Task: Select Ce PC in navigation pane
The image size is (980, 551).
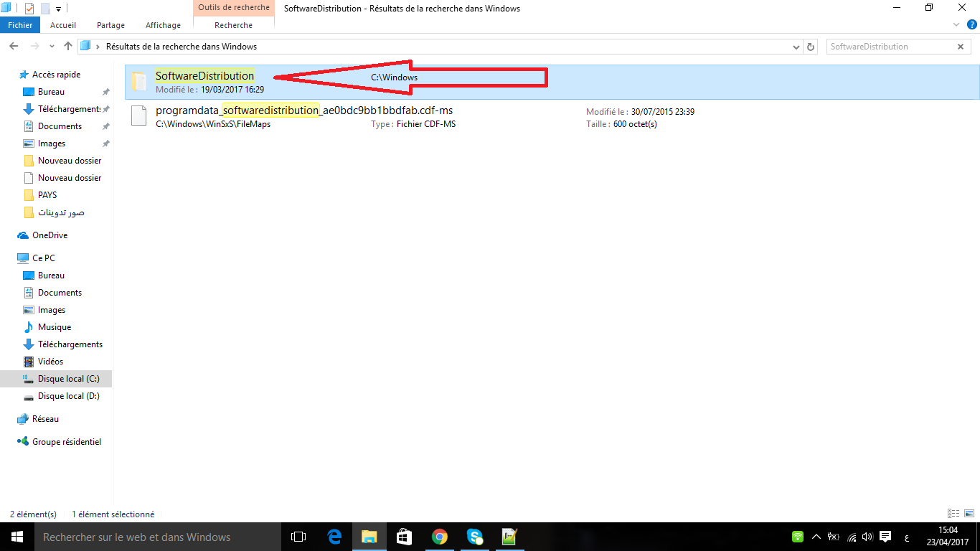Action: 43,258
